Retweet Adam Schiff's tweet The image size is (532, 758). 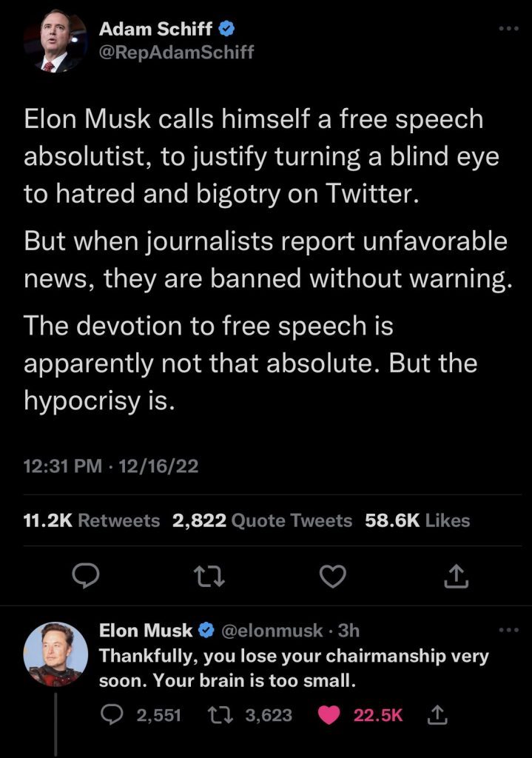tap(211, 575)
